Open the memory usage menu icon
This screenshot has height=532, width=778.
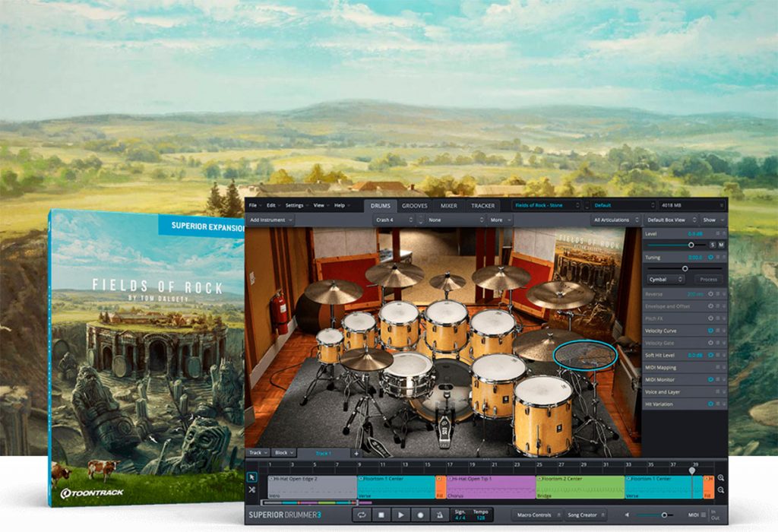click(722, 205)
